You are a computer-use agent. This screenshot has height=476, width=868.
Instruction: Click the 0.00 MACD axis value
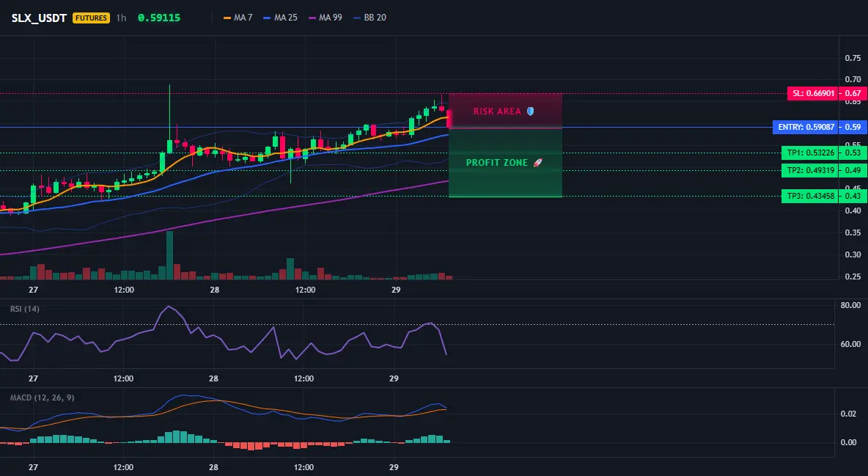coord(849,442)
